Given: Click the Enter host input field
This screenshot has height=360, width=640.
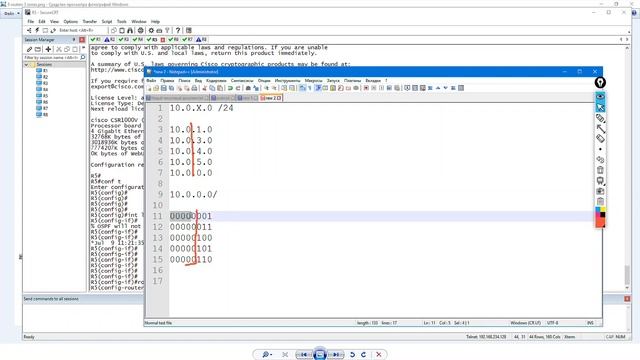Looking at the screenshot, I should pyautogui.click(x=82, y=30).
